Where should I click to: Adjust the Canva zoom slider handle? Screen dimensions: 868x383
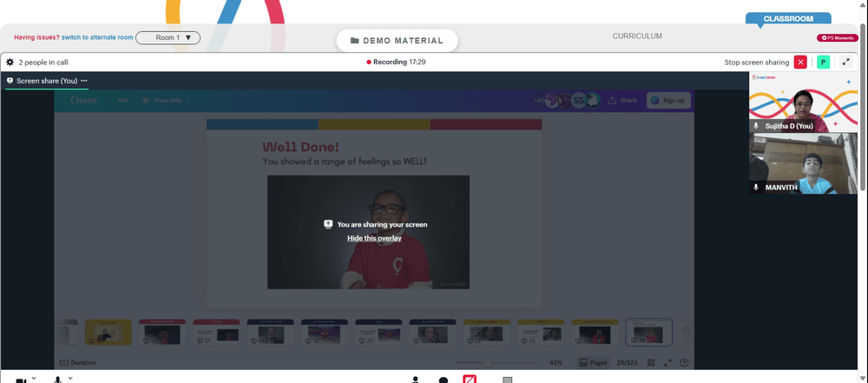click(x=488, y=362)
